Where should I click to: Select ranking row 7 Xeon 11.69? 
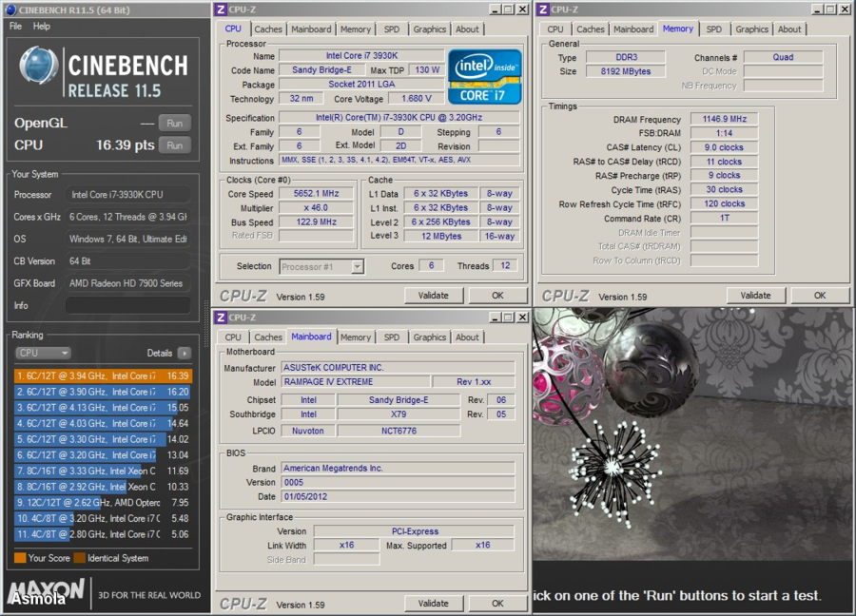tap(103, 471)
